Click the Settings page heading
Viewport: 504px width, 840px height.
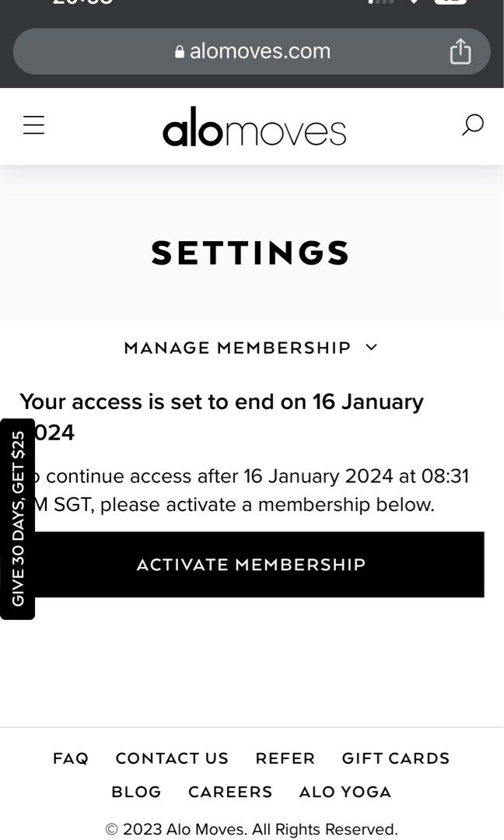pyautogui.click(x=251, y=253)
